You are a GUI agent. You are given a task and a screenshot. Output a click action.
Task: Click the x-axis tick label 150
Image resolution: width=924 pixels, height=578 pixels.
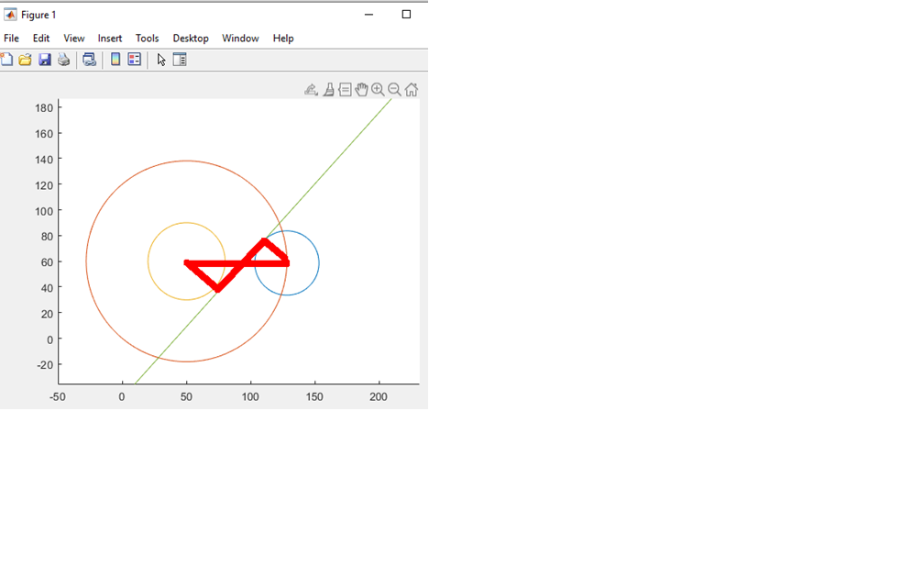314,397
